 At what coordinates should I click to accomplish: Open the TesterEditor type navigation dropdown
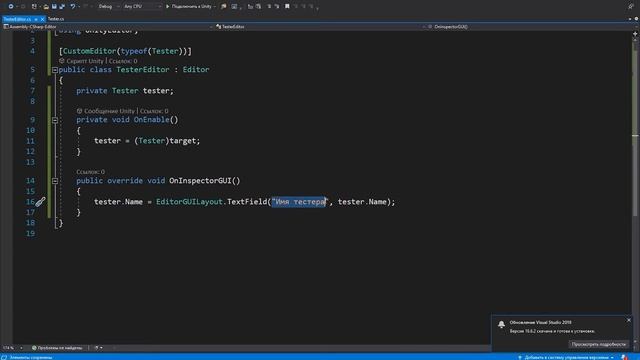click(x=321, y=27)
